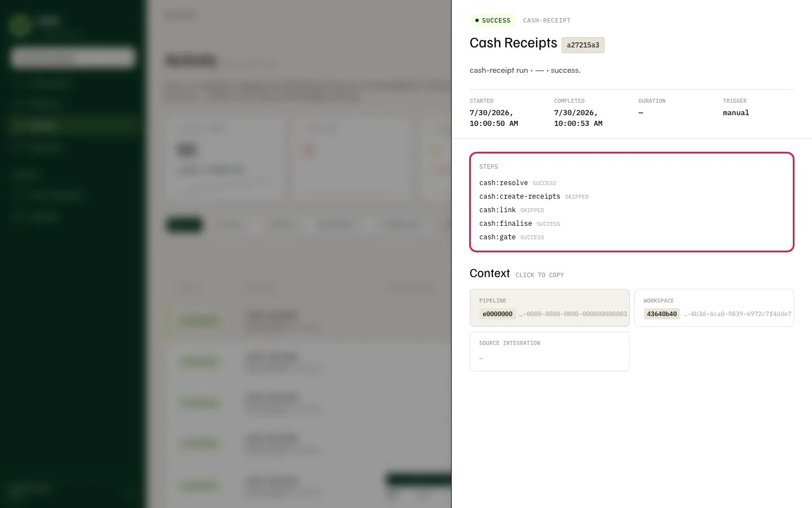Screen dimensions: 812x508
Task: Click the Source Integration context card
Action: point(549,351)
